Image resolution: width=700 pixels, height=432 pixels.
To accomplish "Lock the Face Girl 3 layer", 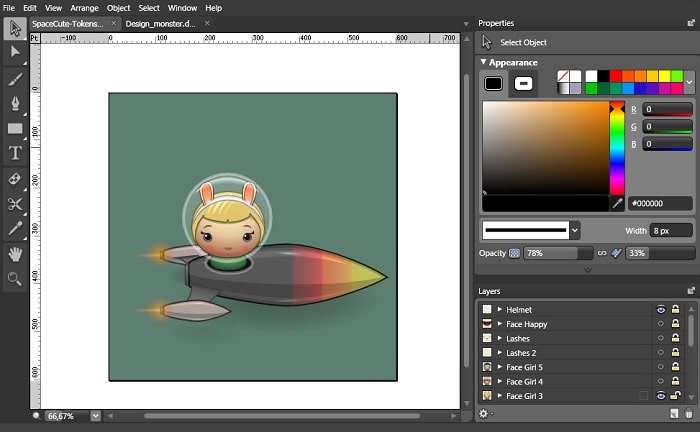I will pyautogui.click(x=675, y=395).
